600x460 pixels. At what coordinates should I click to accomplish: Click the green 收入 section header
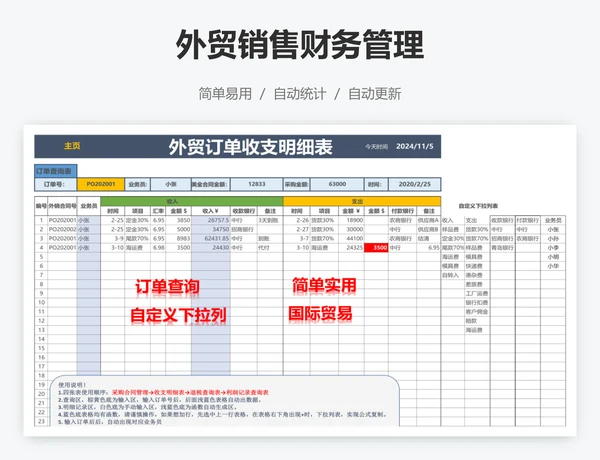click(192, 201)
